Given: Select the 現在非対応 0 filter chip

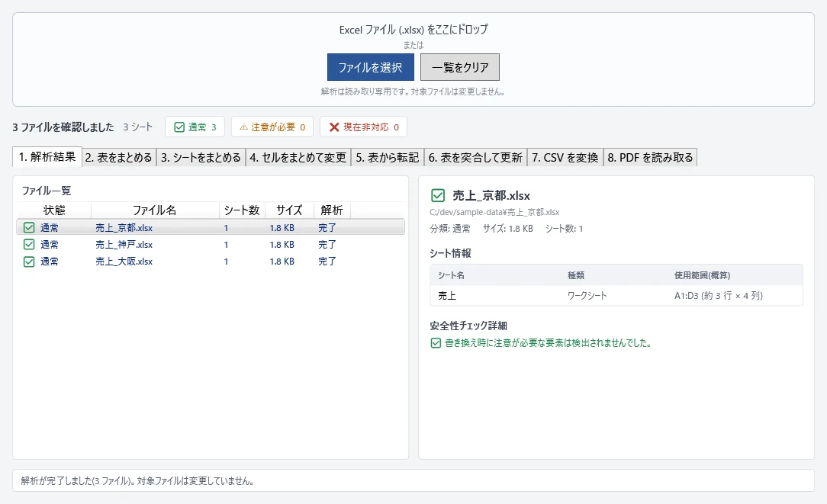Looking at the screenshot, I should pos(363,127).
